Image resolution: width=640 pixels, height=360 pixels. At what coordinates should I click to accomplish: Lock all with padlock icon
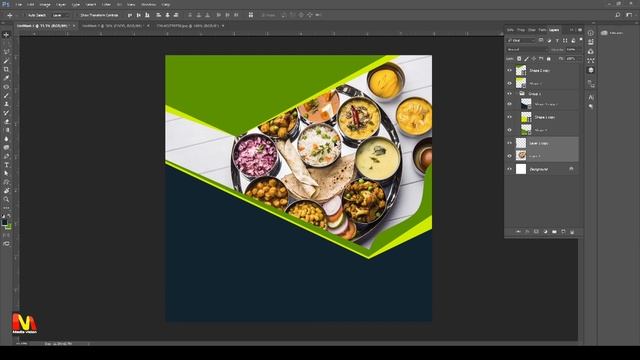(549, 59)
